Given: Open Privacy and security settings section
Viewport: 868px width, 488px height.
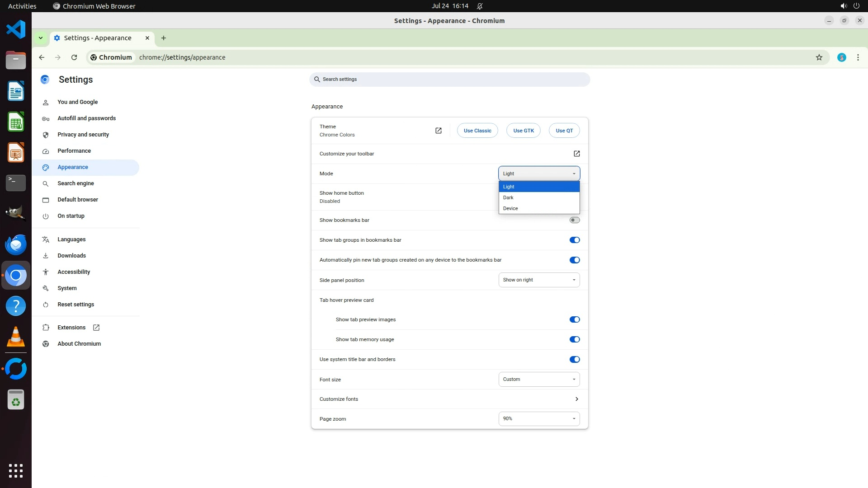Looking at the screenshot, I should 83,135.
